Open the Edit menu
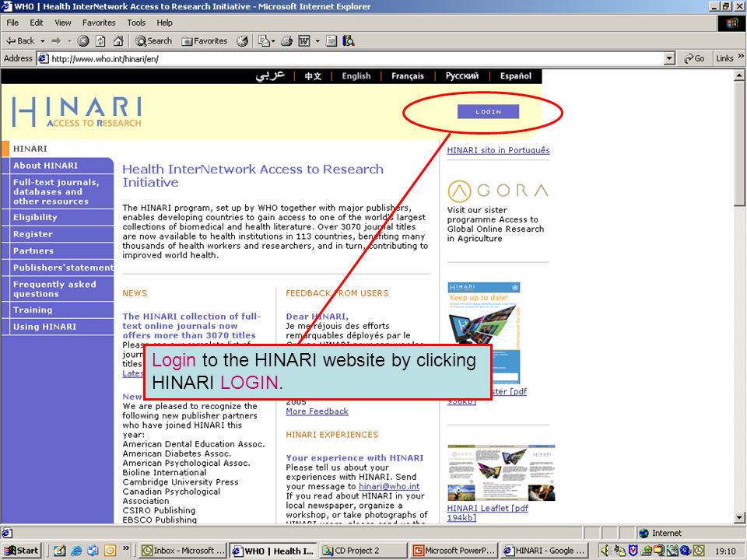 (x=37, y=23)
